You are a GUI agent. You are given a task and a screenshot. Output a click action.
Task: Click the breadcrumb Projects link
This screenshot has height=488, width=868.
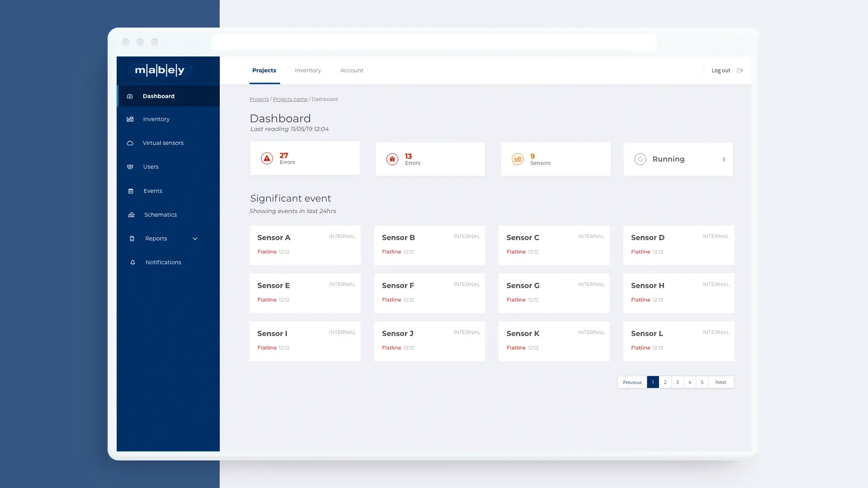(259, 99)
